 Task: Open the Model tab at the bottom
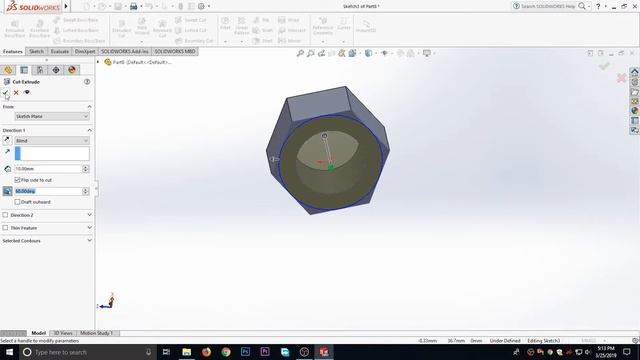pos(38,333)
